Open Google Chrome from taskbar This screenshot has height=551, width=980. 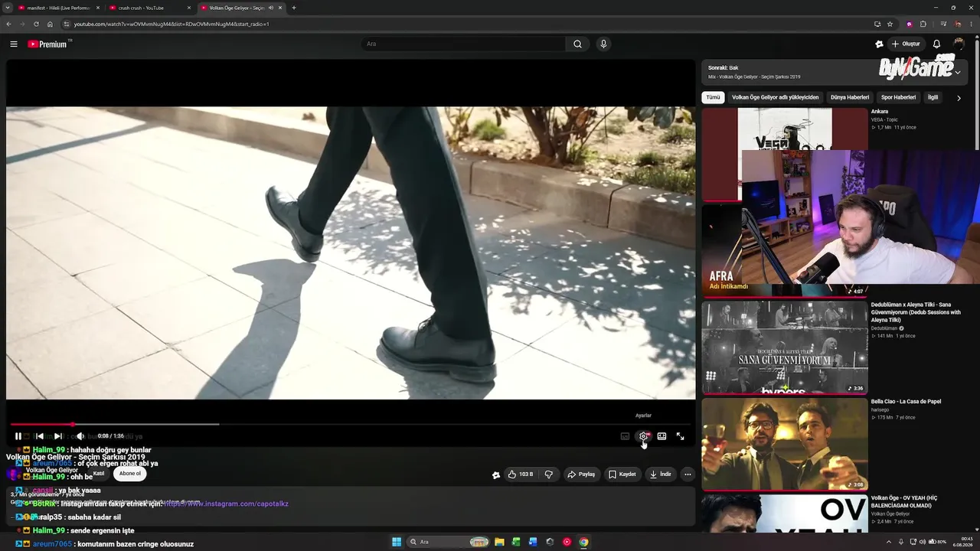pos(583,542)
